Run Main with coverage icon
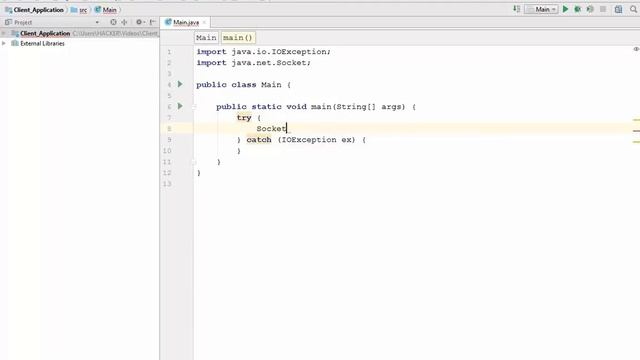 590,9
